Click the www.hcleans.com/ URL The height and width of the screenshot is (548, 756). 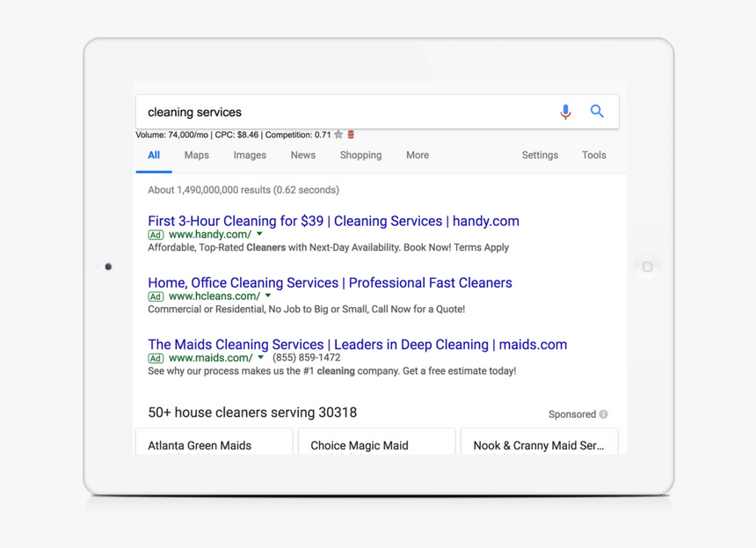coord(214,296)
